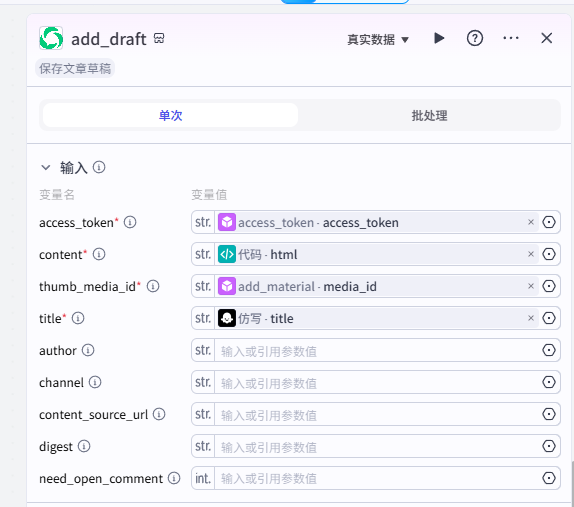
Task: Open reference picker for channel row
Action: 549,382
